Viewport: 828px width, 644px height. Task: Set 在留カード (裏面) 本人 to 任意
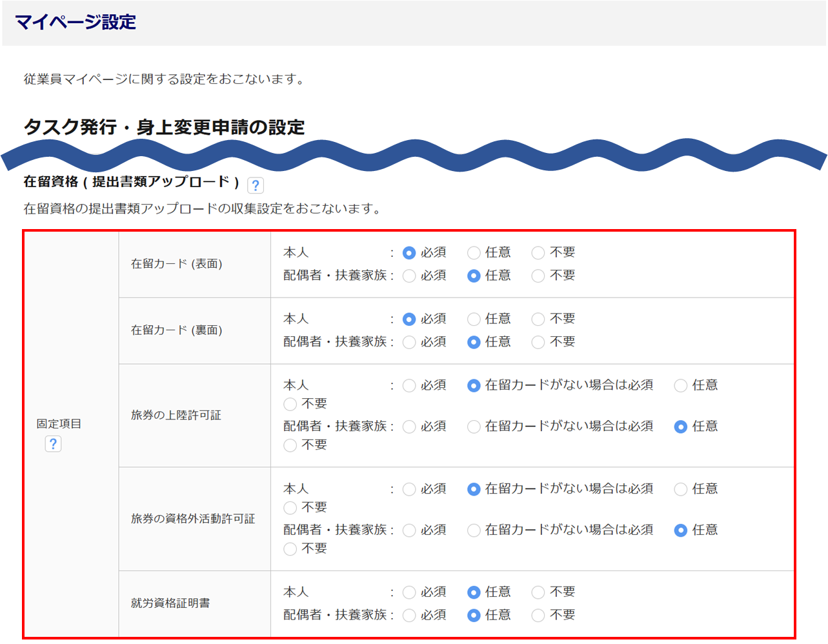(474, 319)
